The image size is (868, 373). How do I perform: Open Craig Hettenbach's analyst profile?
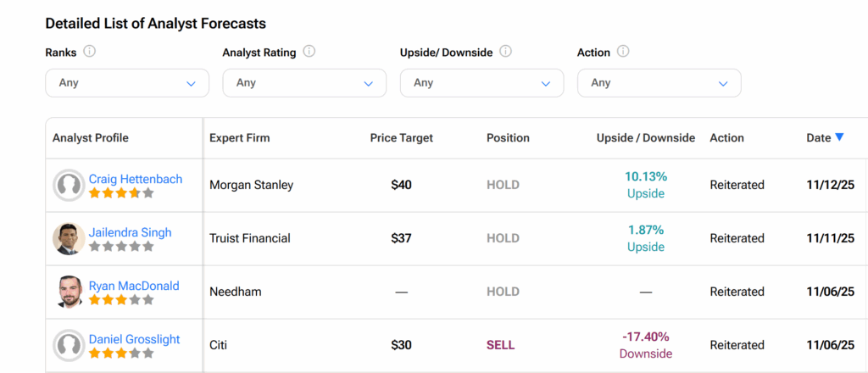click(x=136, y=179)
